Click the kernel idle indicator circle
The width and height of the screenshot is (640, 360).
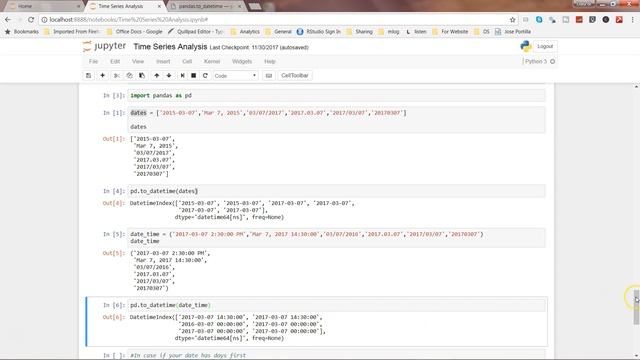(553, 62)
